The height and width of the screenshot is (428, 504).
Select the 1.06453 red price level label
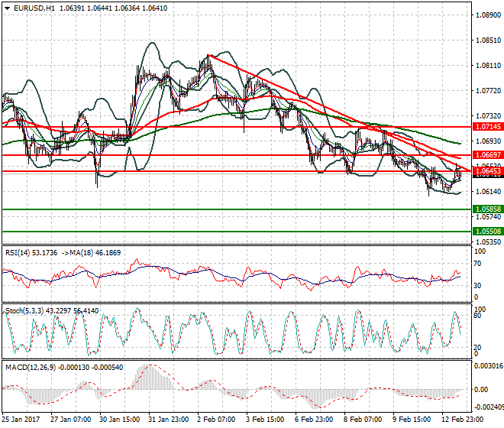(x=488, y=170)
